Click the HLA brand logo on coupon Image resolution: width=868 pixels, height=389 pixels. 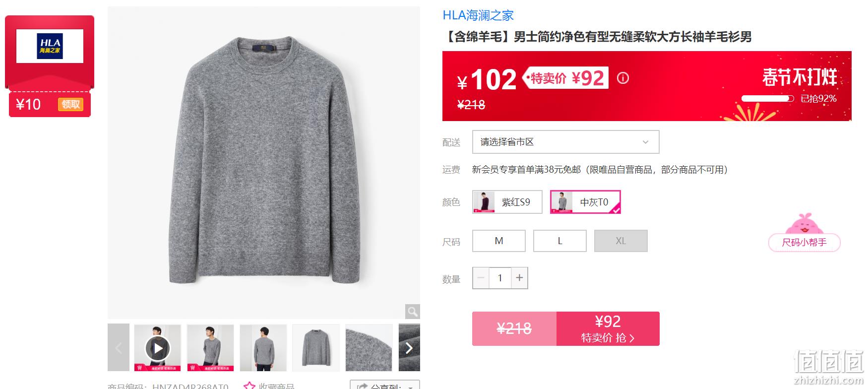[50, 46]
